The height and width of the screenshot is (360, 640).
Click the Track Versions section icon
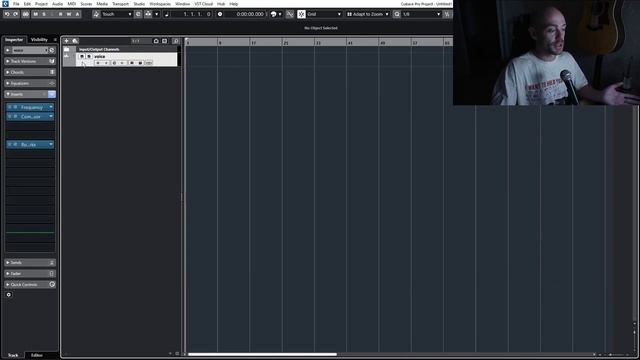[52, 61]
